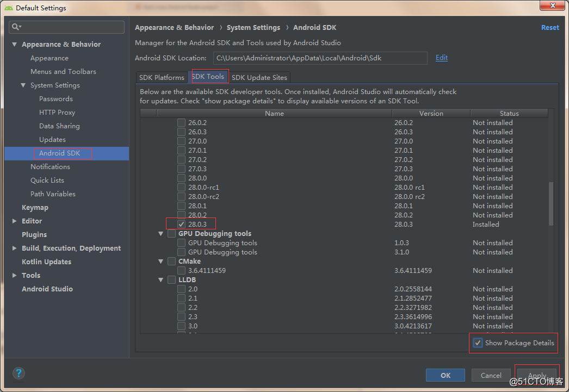
Task: Click the Reset link
Action: click(550, 28)
